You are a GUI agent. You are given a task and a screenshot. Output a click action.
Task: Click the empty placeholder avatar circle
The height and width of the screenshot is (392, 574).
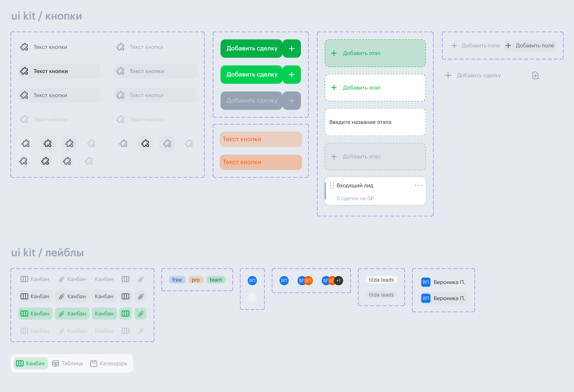point(252,297)
